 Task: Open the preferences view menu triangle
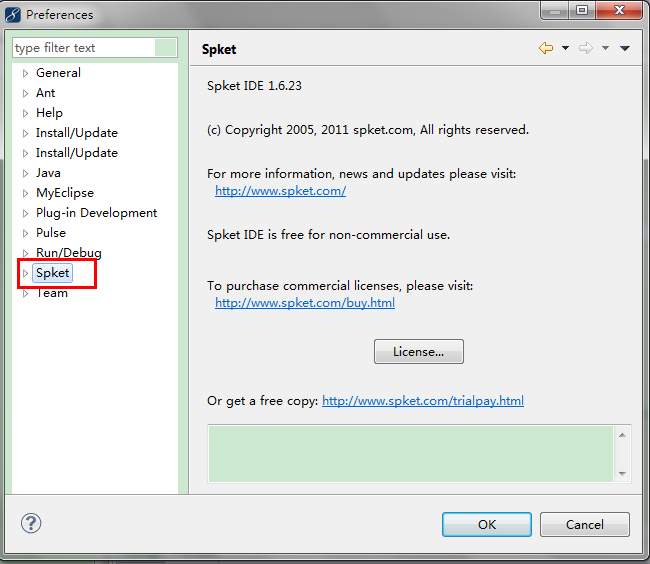tap(625, 48)
